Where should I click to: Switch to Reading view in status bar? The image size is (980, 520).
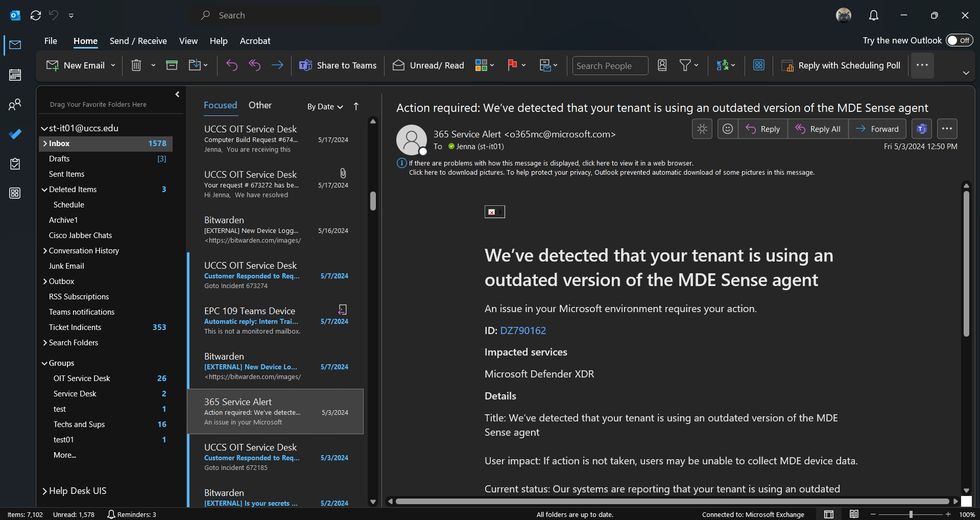[x=854, y=514]
